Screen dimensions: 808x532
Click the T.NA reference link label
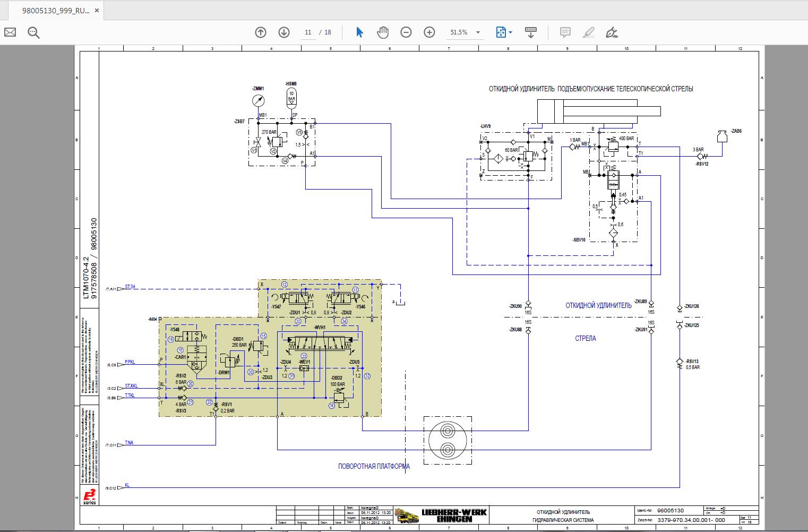[x=129, y=442]
